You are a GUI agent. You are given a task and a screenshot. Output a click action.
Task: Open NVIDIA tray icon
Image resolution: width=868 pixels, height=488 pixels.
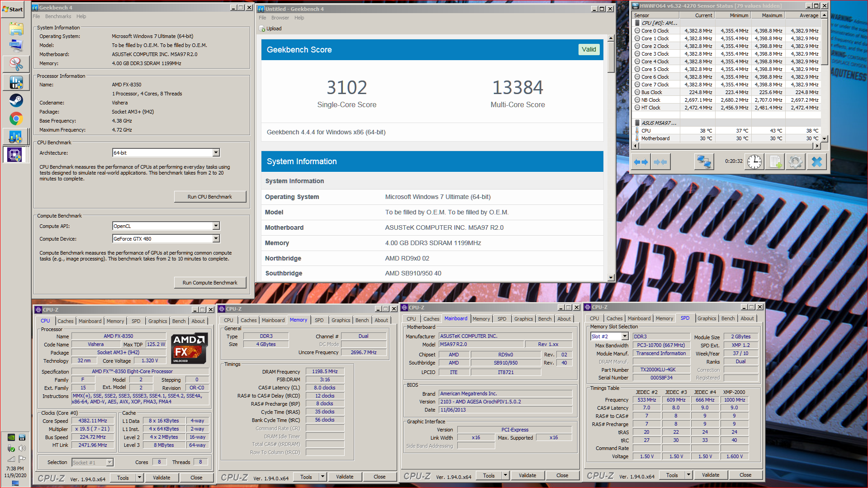point(11,437)
